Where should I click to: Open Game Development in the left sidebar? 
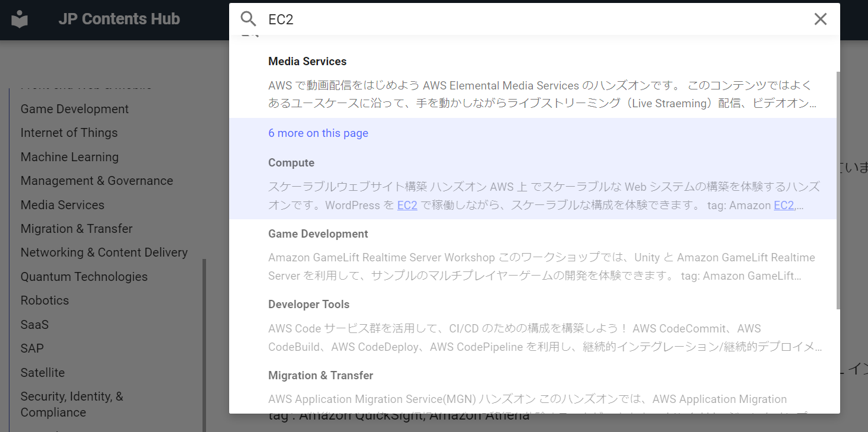[x=75, y=109]
